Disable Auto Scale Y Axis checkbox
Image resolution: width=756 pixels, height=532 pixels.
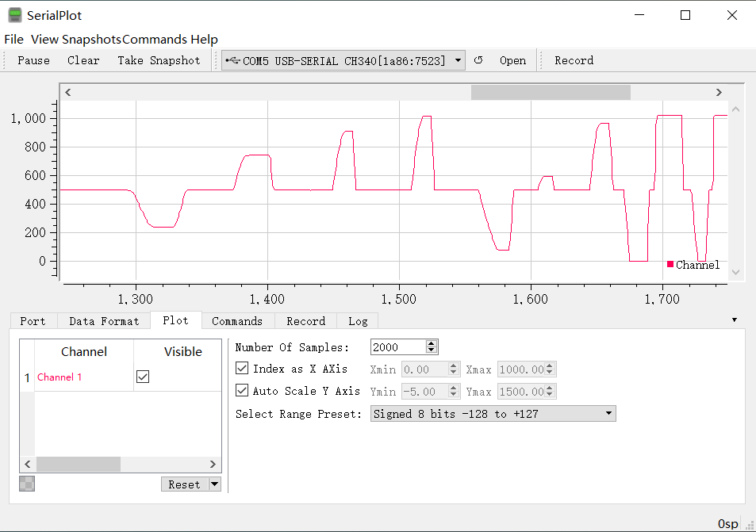(243, 391)
